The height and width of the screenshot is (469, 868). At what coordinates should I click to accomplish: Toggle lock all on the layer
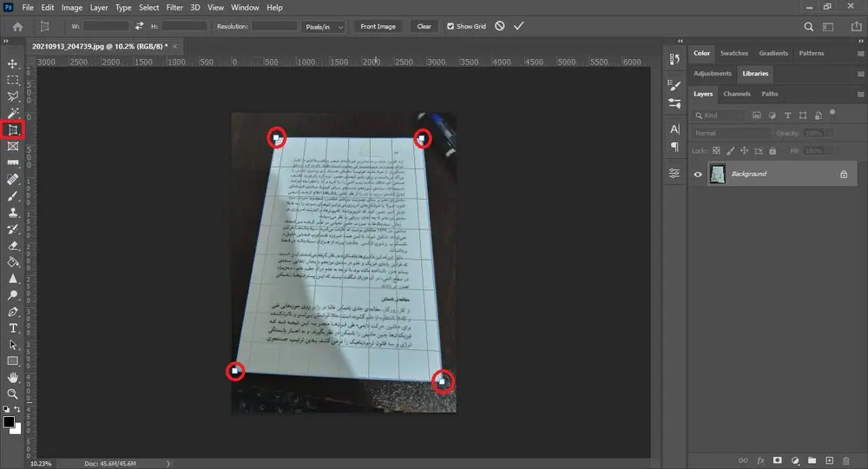click(773, 150)
